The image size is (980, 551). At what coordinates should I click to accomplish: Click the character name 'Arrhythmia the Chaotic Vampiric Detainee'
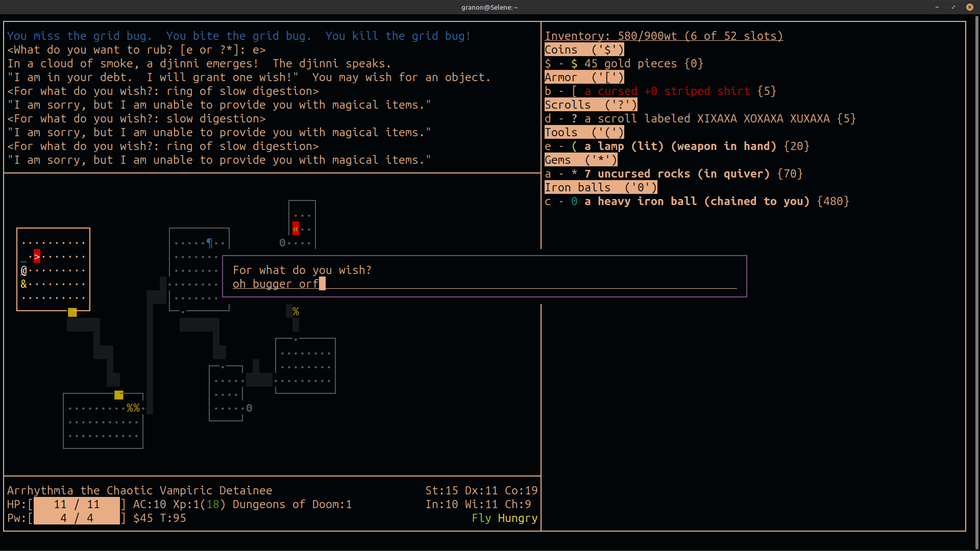coord(140,490)
